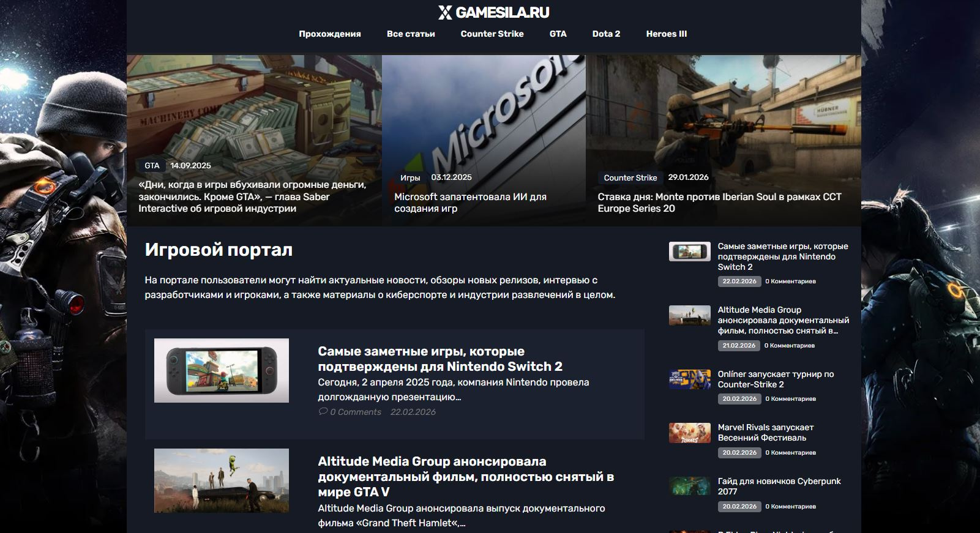Click the date 03.12.2025 on the Microsoft banner
The image size is (980, 533).
pyautogui.click(x=451, y=177)
